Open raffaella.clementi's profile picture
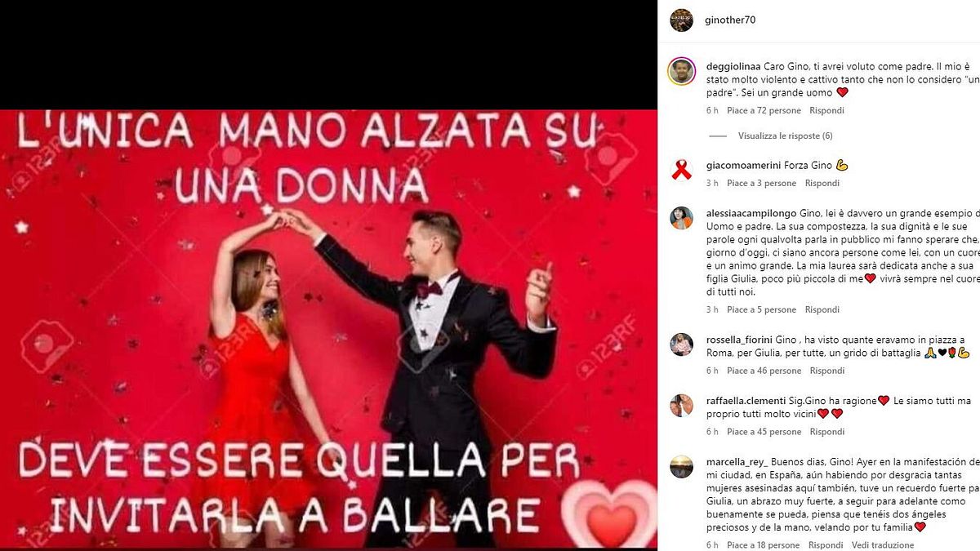This screenshot has height=551, width=980. click(x=681, y=406)
